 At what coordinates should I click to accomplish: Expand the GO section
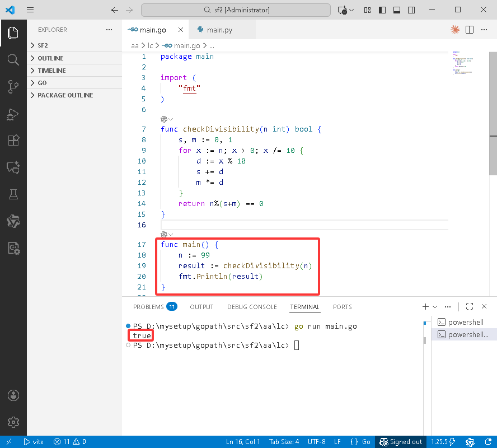pyautogui.click(x=74, y=83)
